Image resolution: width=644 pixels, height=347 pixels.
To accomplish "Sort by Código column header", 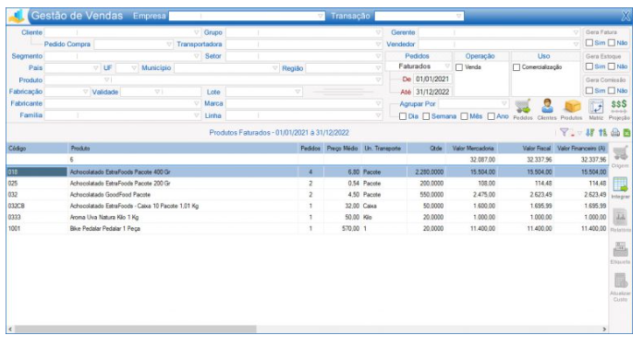I will click(37, 148).
